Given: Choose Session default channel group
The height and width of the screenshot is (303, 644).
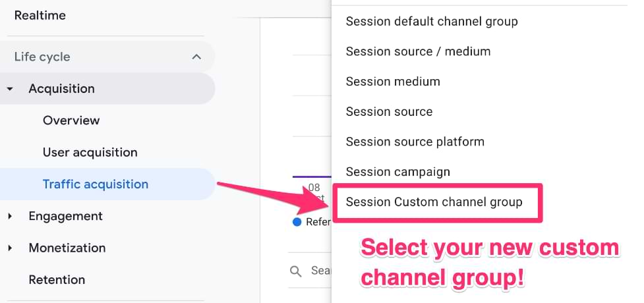Looking at the screenshot, I should [432, 21].
